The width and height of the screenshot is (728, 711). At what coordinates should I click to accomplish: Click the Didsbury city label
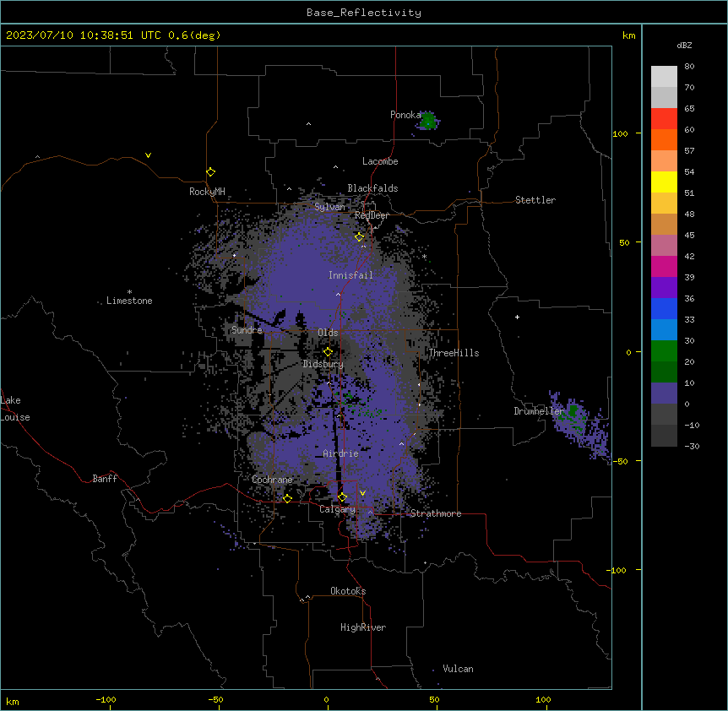323,364
